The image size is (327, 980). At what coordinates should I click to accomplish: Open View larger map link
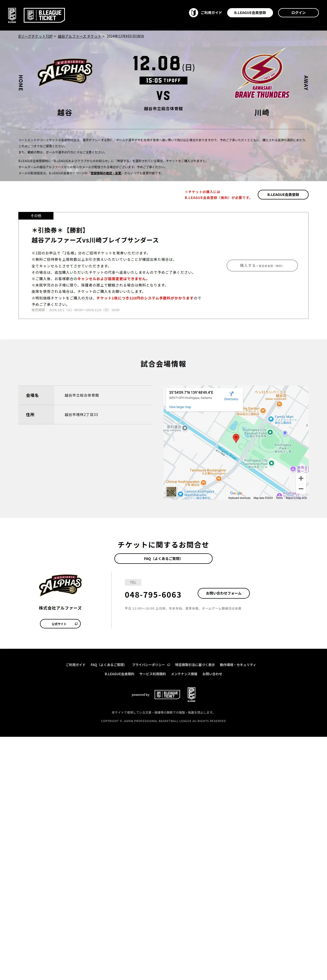(x=180, y=407)
